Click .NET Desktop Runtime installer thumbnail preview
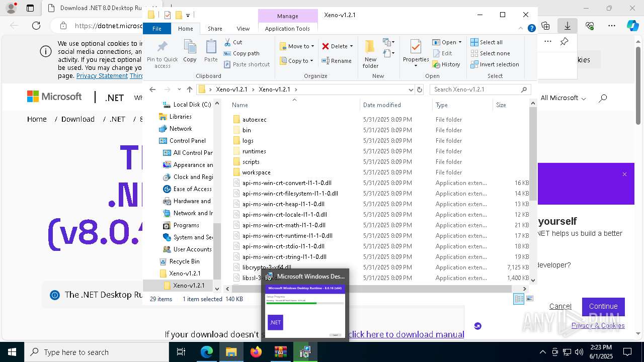Screen dimensions: 644x362 click(305, 311)
